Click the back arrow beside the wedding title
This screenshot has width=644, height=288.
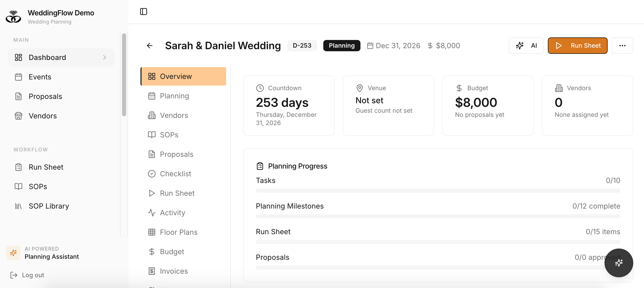(150, 45)
